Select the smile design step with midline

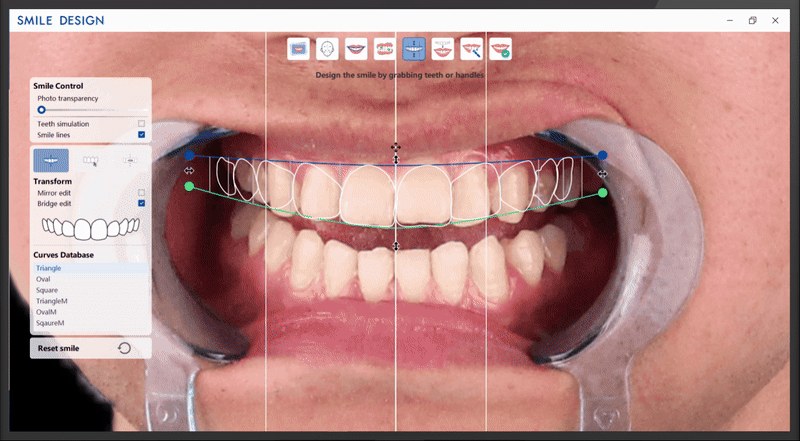click(x=414, y=49)
